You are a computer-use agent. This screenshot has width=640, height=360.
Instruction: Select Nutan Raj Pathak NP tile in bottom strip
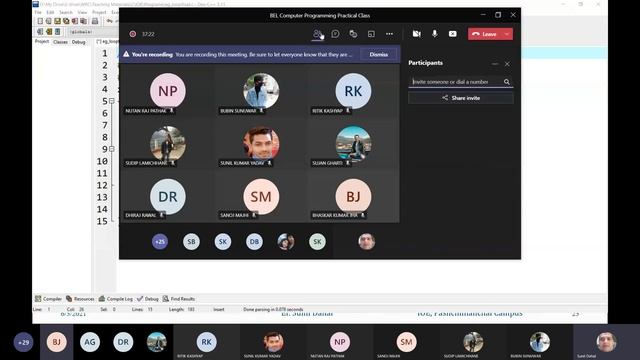pos(340,342)
